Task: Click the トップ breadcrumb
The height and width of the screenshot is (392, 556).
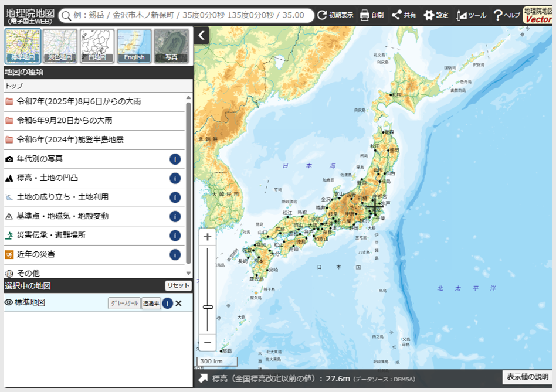Action: 14,86
